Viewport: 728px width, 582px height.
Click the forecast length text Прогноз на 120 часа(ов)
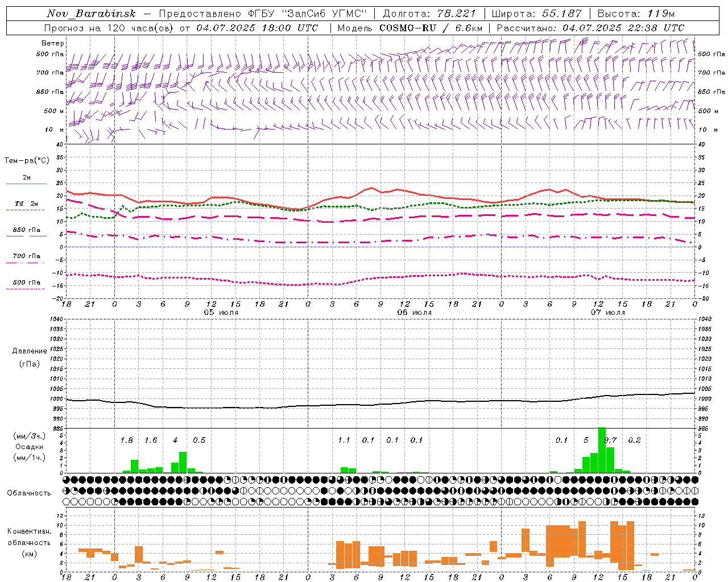pos(109,28)
